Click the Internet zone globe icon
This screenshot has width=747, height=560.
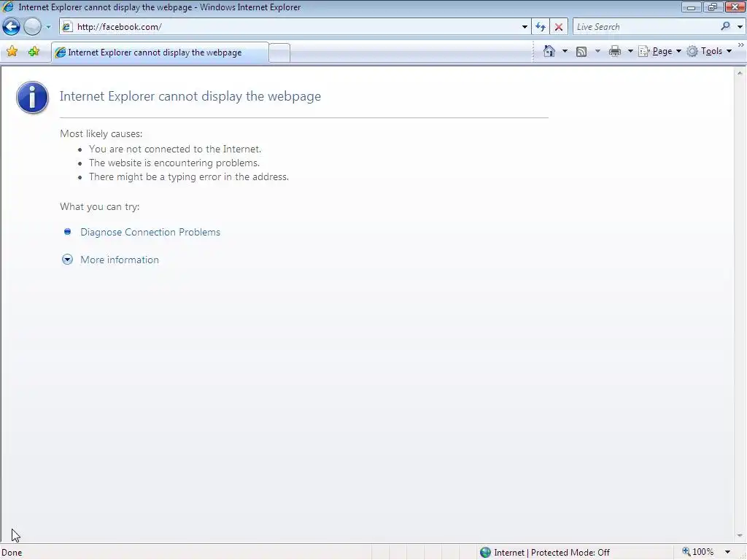485,553
